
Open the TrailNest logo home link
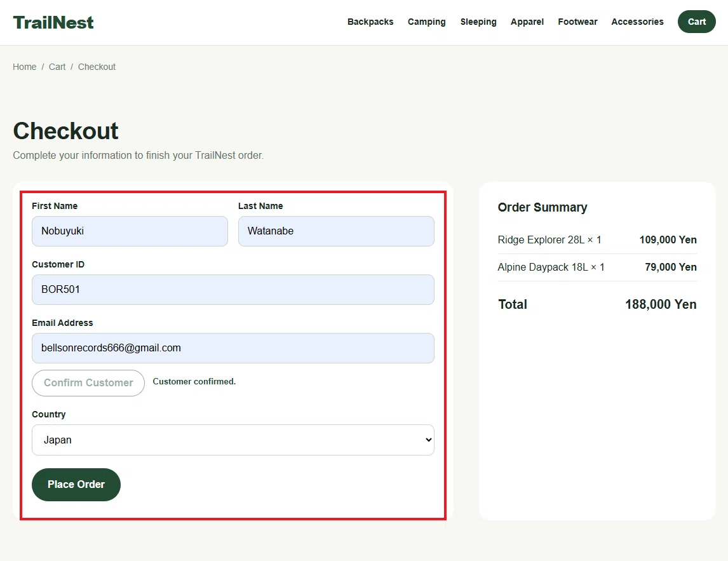coord(53,22)
